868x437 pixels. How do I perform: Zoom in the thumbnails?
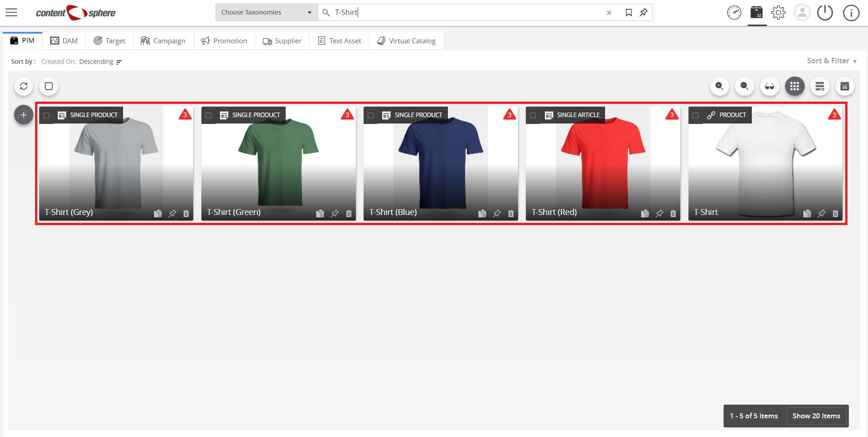point(719,86)
